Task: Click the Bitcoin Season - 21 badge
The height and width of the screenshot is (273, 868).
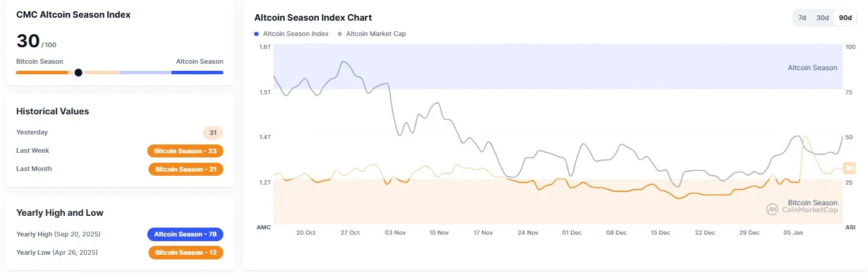Action: tap(186, 169)
